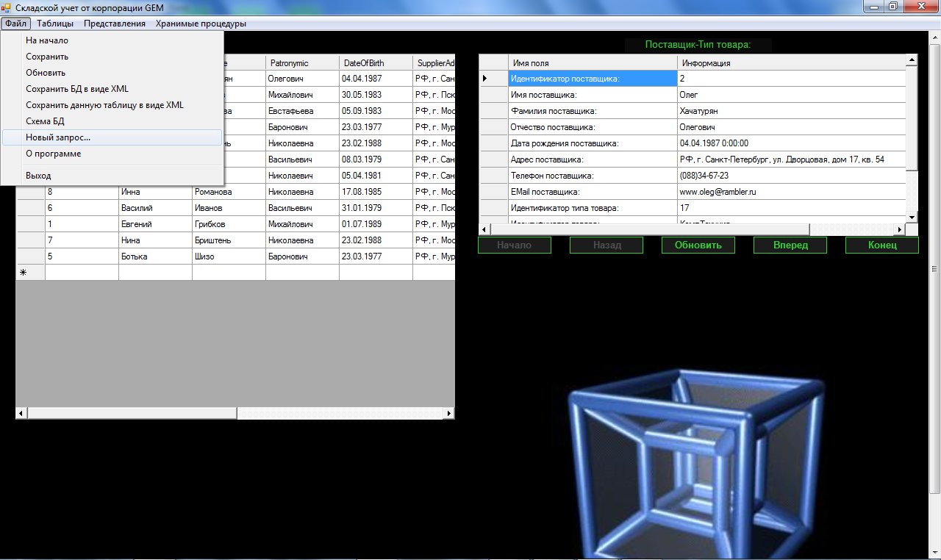Screen dimensions: 941x560
Task: Click the current row arrow indicator
Action: (x=485, y=79)
